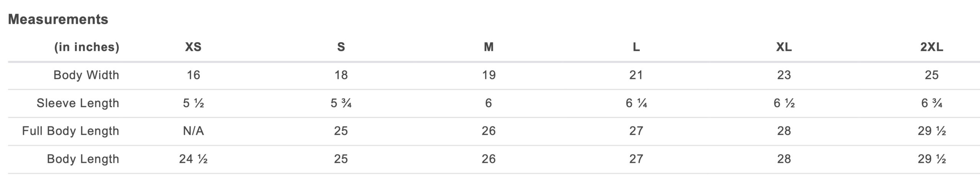Select the Sleeve Length row label

pyautogui.click(x=78, y=103)
